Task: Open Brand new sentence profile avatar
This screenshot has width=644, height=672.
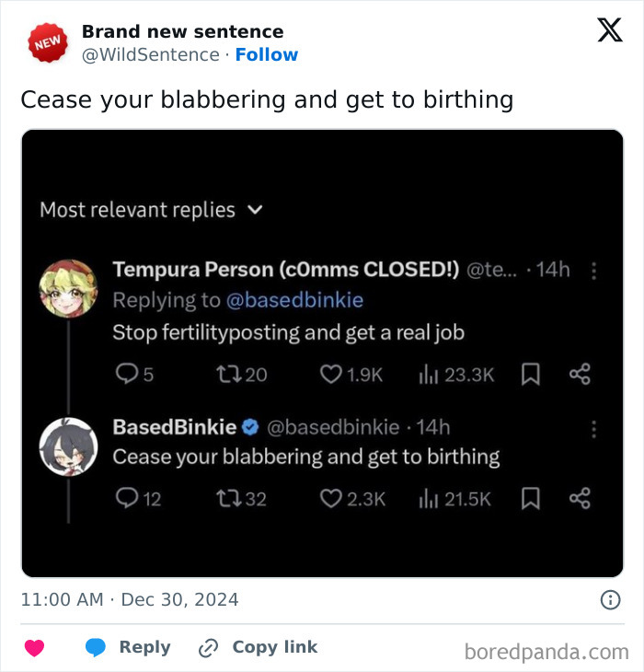Action: [x=45, y=42]
